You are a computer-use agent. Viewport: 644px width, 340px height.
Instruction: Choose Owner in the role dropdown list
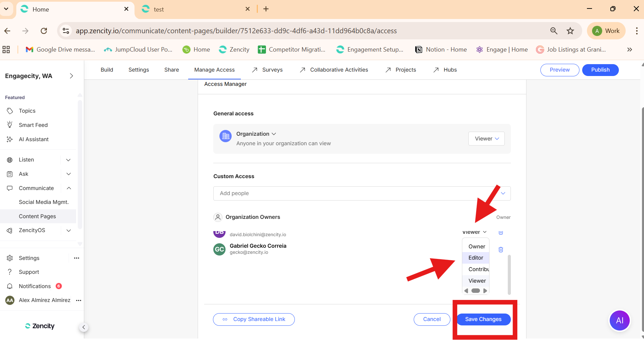click(477, 246)
